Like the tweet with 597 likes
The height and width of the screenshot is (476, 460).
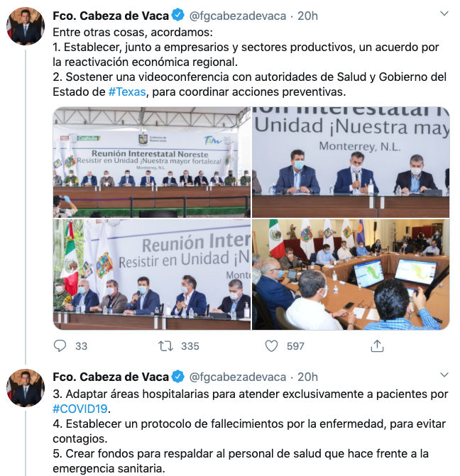click(x=271, y=345)
